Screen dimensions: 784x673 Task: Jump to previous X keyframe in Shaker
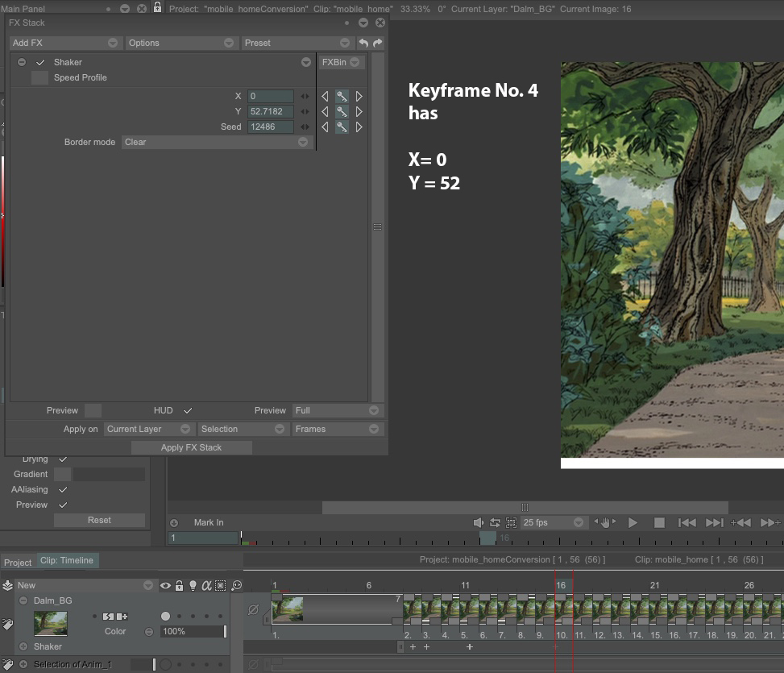tap(325, 96)
